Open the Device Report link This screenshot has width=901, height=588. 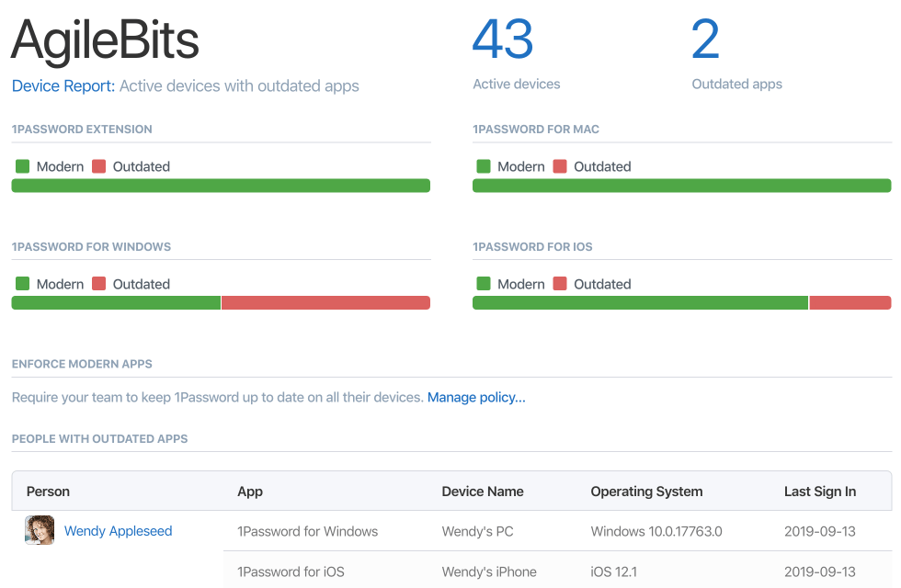pos(63,86)
